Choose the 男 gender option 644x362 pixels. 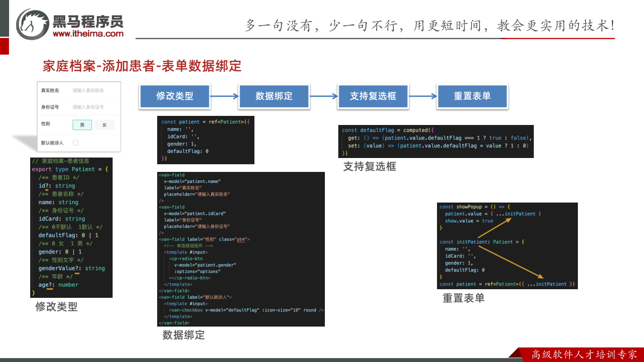[82, 125]
